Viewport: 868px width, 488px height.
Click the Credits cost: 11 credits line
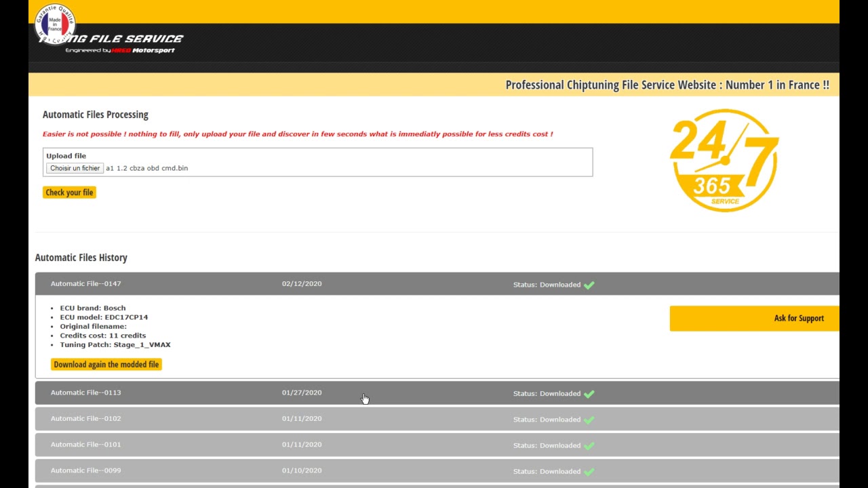pyautogui.click(x=103, y=335)
